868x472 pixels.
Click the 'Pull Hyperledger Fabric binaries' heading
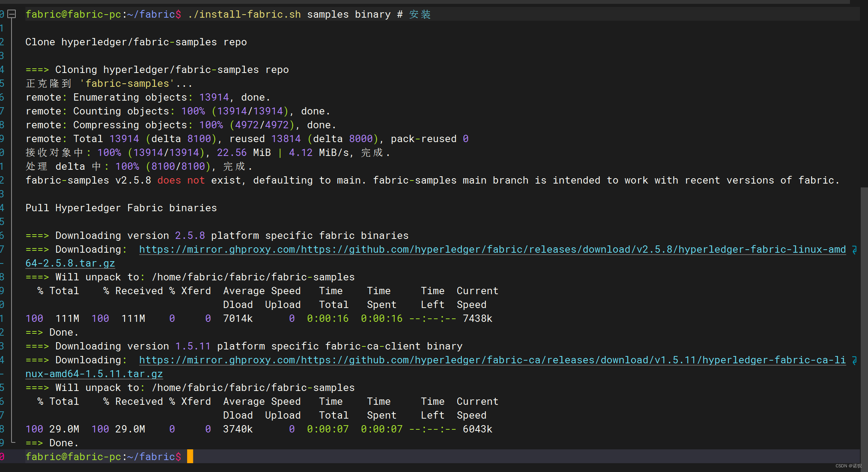[121, 208]
